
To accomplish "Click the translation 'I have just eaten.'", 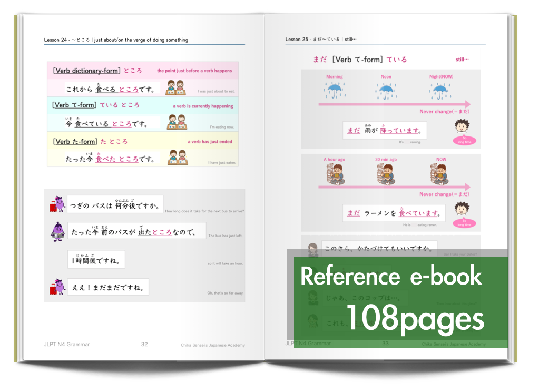I will tap(222, 163).
